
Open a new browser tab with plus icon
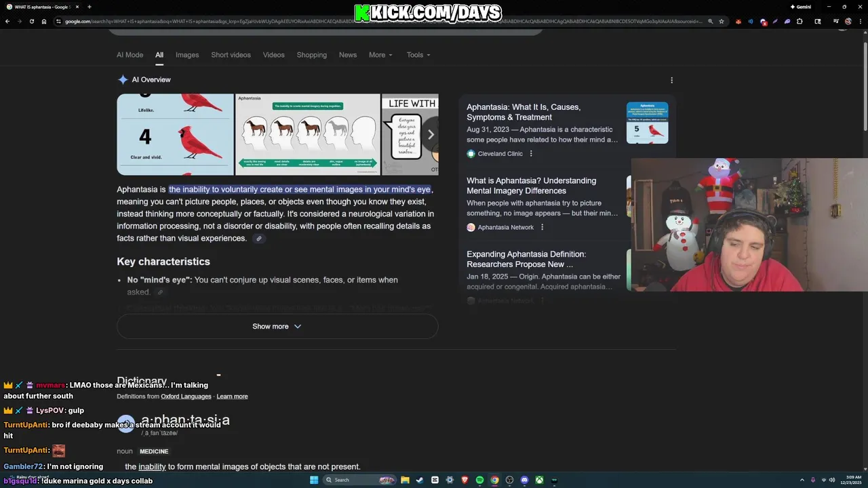(x=89, y=7)
